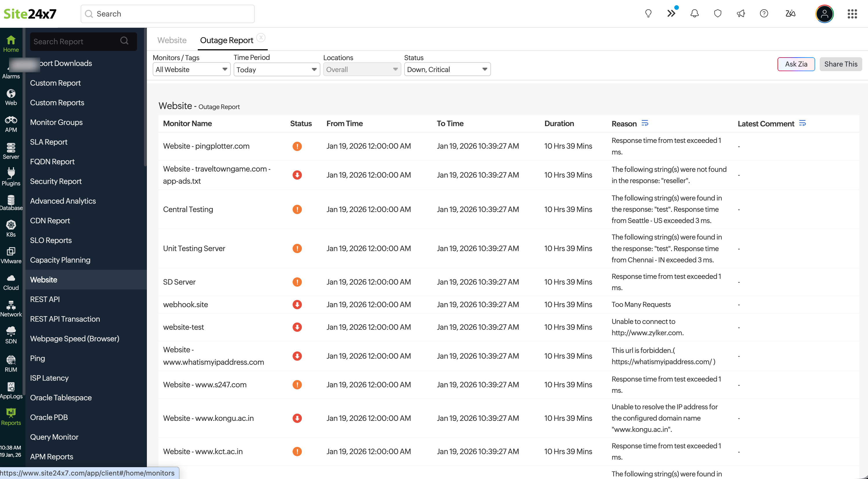Open the announcements megaphone icon
Image resolution: width=868 pixels, height=479 pixels.
[x=740, y=14]
